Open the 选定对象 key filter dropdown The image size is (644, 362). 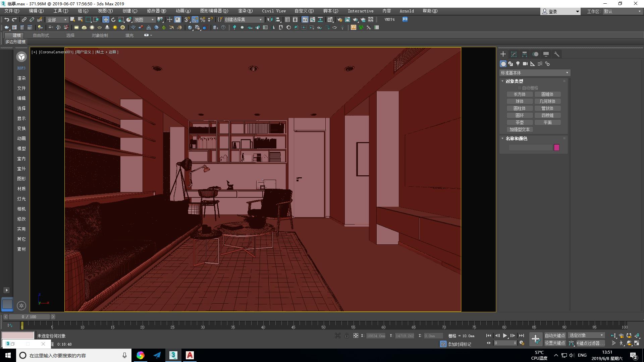coord(586,336)
